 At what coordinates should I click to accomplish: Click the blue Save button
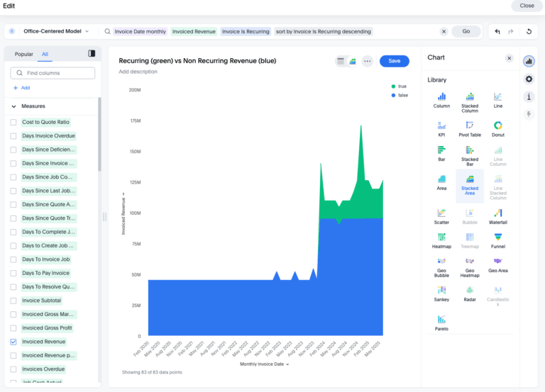coord(394,61)
